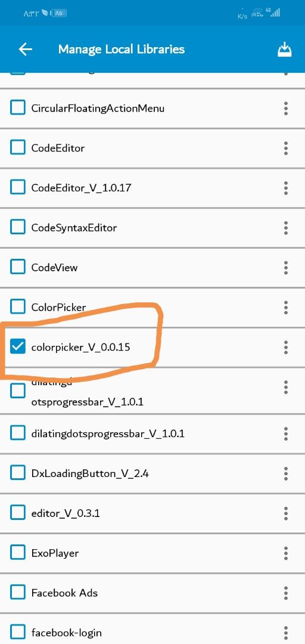The image size is (305, 644).
Task: Uncheck the colorpicker_V_0.0.15 checkbox
Action: pyautogui.click(x=17, y=347)
